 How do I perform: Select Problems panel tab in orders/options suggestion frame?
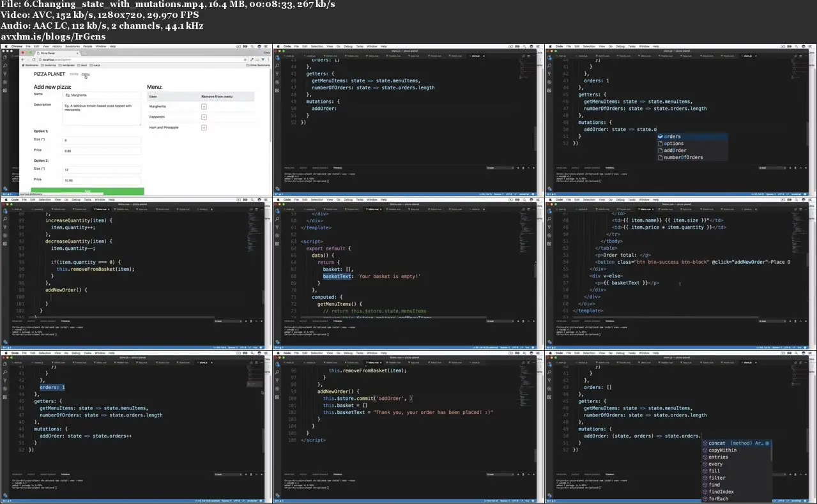[x=561, y=168]
